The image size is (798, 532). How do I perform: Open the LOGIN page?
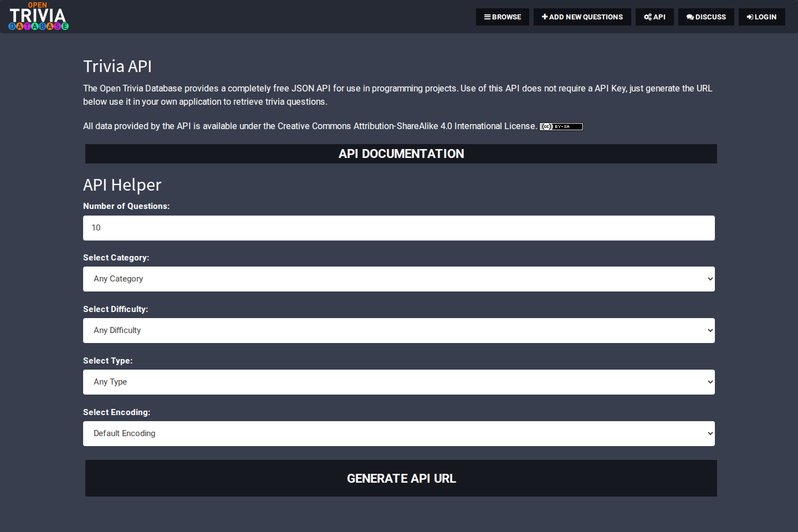click(761, 17)
